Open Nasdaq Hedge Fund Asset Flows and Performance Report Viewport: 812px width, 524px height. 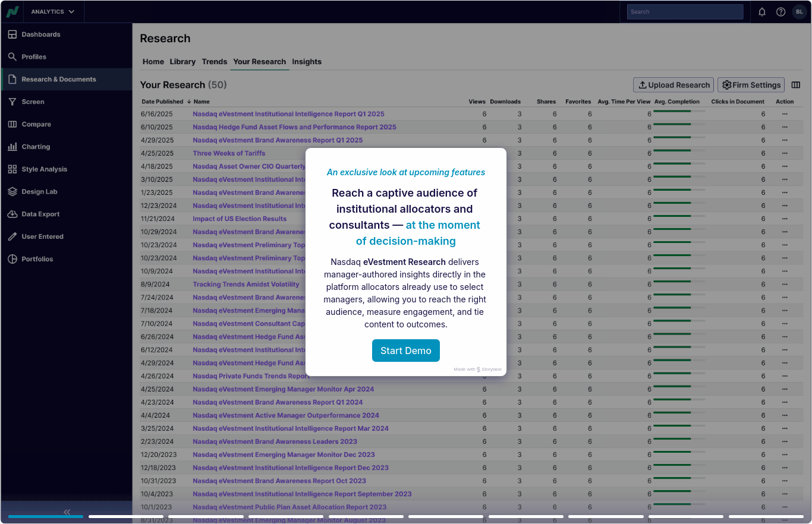coord(294,127)
